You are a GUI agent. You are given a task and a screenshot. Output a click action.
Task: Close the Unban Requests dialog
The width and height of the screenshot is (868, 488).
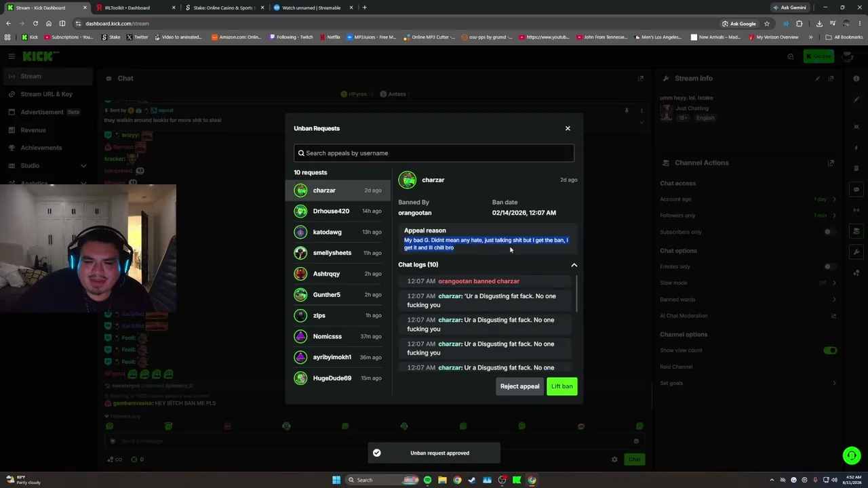pos(568,128)
